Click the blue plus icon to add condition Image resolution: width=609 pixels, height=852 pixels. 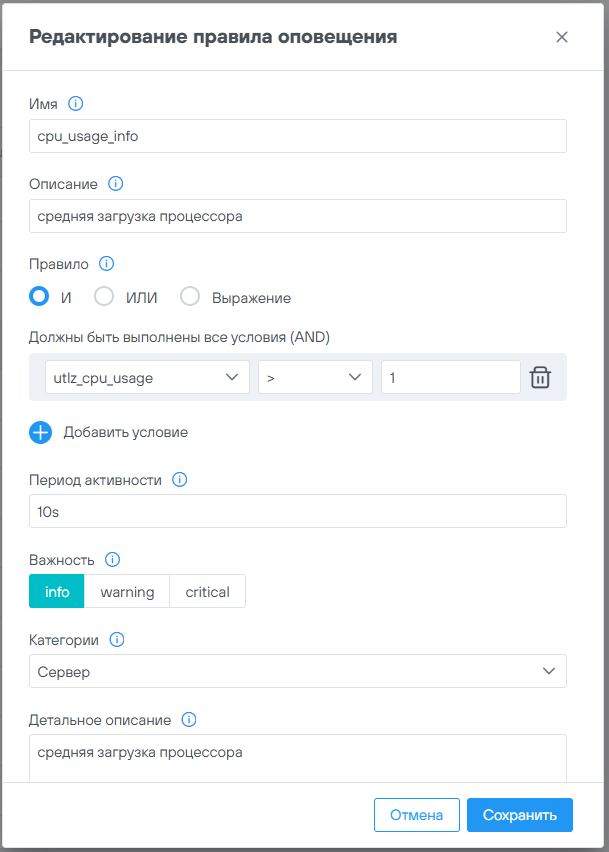point(41,432)
